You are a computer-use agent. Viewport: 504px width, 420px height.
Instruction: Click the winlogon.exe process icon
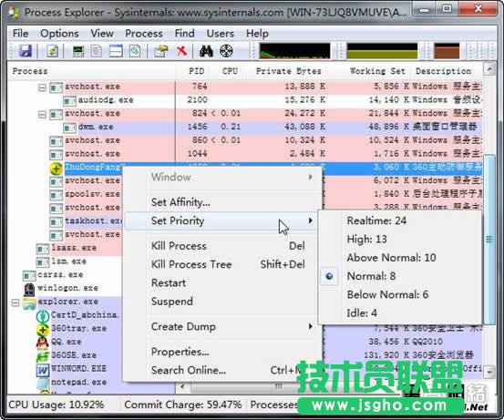point(29,289)
